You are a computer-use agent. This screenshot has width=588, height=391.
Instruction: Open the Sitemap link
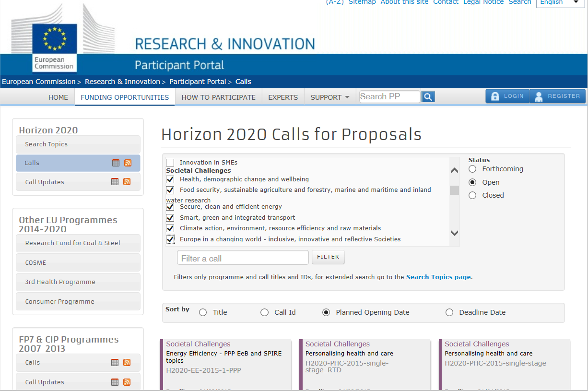coord(362,2)
